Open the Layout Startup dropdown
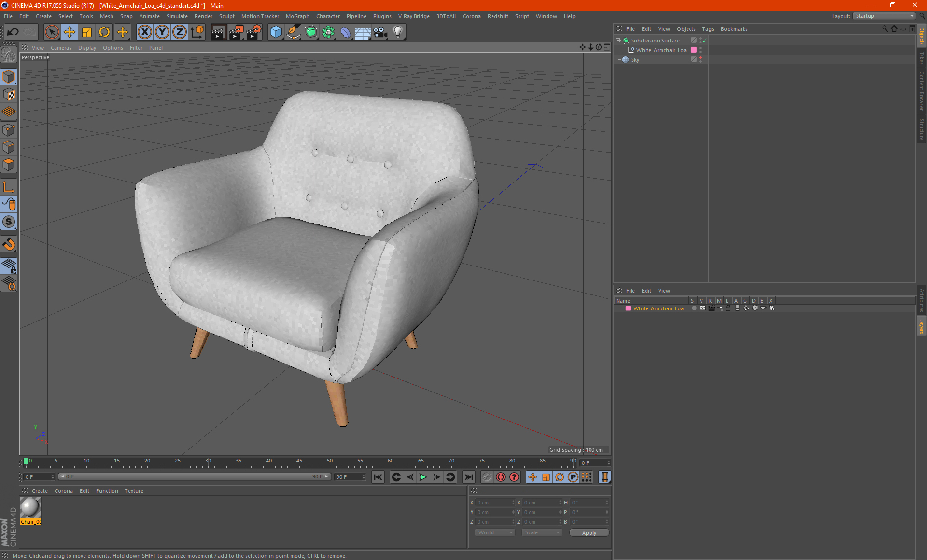The width and height of the screenshot is (927, 560). click(x=885, y=16)
